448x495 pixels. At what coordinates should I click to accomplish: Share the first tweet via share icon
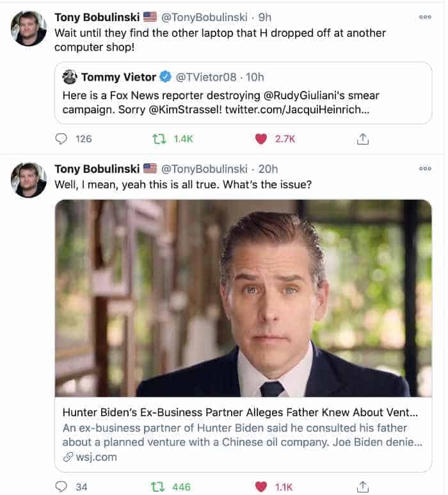[363, 139]
